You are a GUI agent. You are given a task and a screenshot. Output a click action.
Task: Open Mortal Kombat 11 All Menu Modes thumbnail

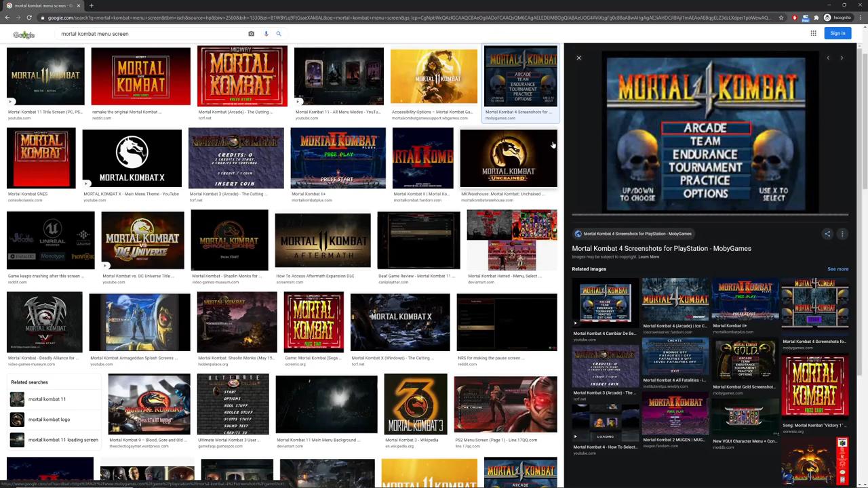coord(339,76)
